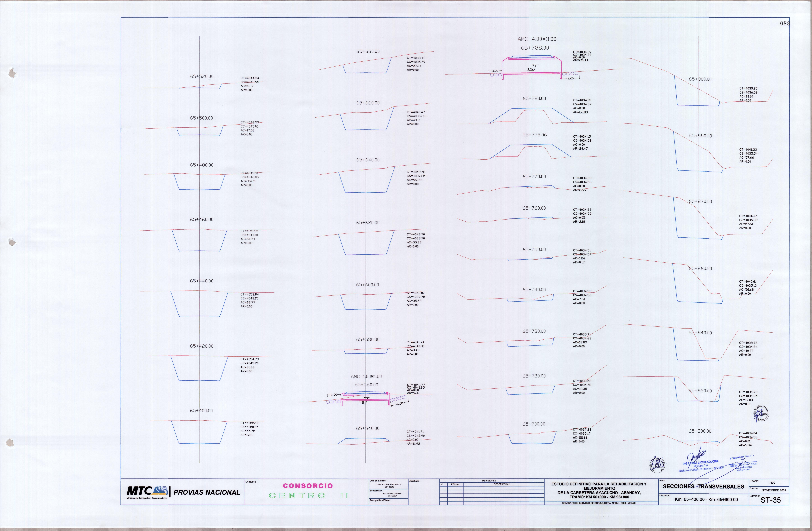Click station label 65+760.00

pos(534,208)
